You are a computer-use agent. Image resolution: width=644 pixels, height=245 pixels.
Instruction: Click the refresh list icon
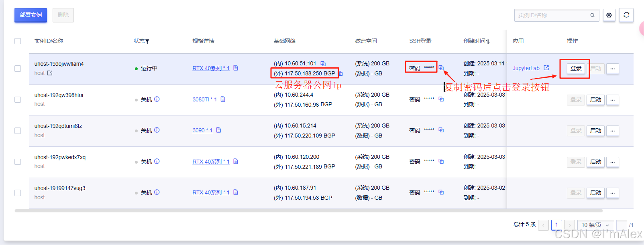[x=626, y=15]
